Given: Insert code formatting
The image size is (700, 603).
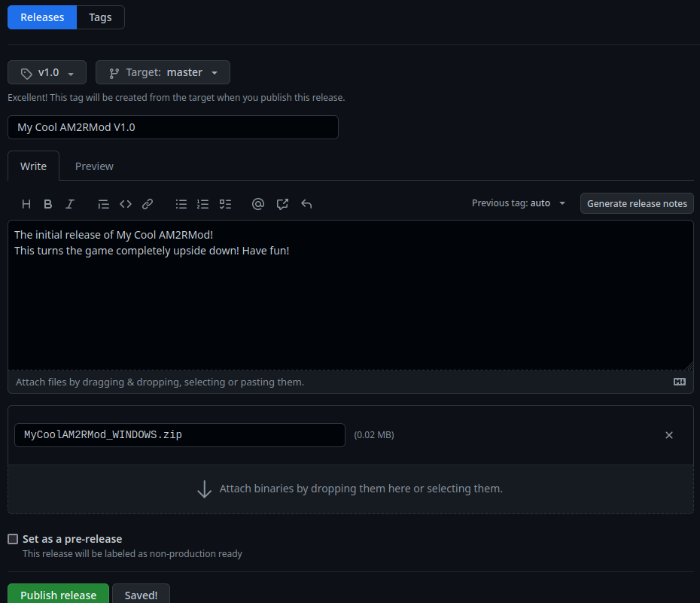Looking at the screenshot, I should [x=126, y=204].
